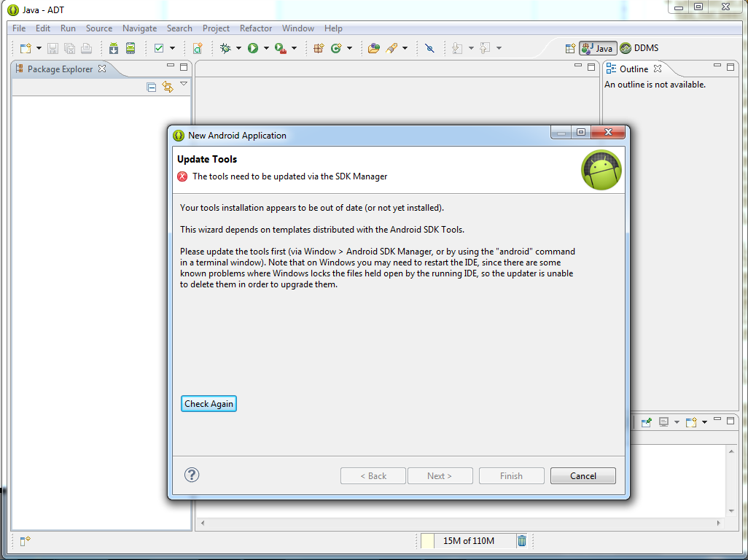Switch to the DDMS perspective
The image size is (748, 560).
tap(639, 48)
